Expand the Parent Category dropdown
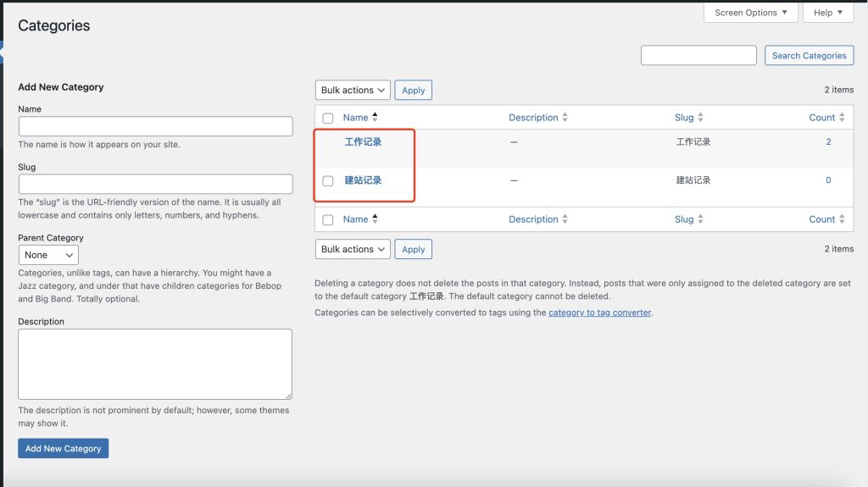This screenshot has height=487, width=868. click(x=48, y=255)
